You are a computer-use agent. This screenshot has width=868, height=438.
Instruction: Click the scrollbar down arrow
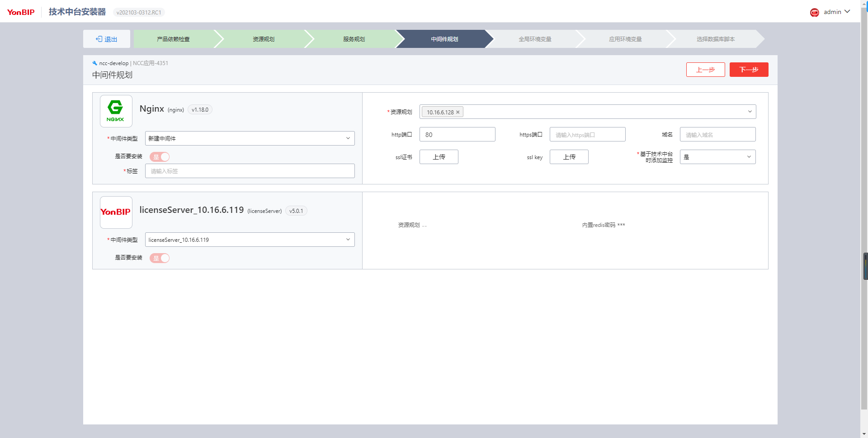click(x=864, y=434)
